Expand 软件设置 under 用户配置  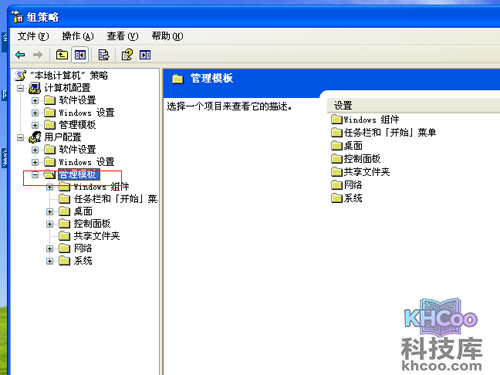click(35, 150)
